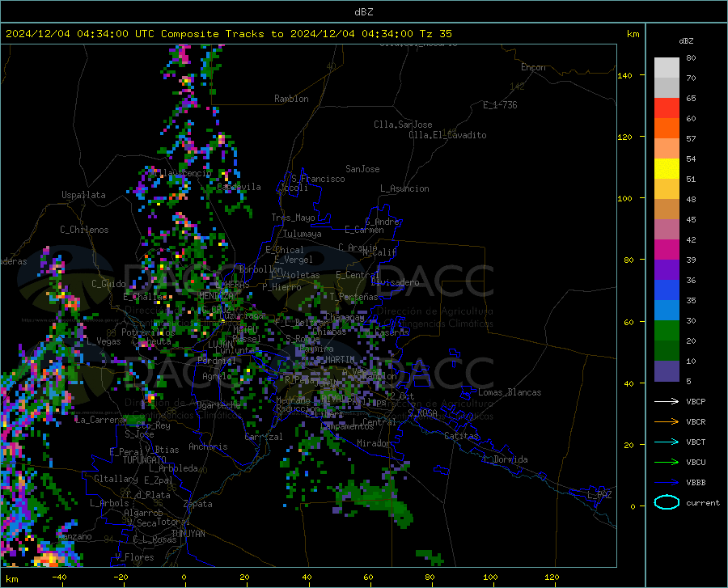Select the yellow 51 dBZ color swatch

click(x=667, y=169)
